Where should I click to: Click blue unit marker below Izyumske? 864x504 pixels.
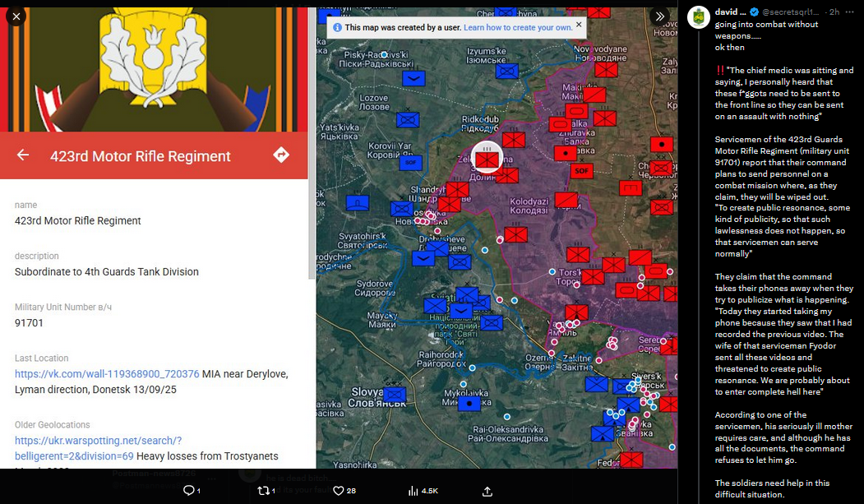(507, 71)
